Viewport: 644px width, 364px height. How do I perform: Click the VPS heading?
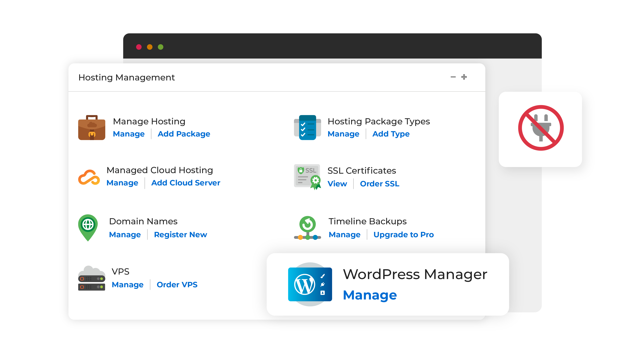(x=121, y=272)
